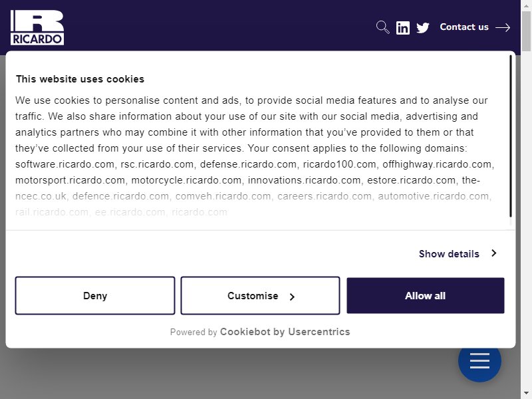Deny cookies with the Deny button

pyautogui.click(x=95, y=295)
